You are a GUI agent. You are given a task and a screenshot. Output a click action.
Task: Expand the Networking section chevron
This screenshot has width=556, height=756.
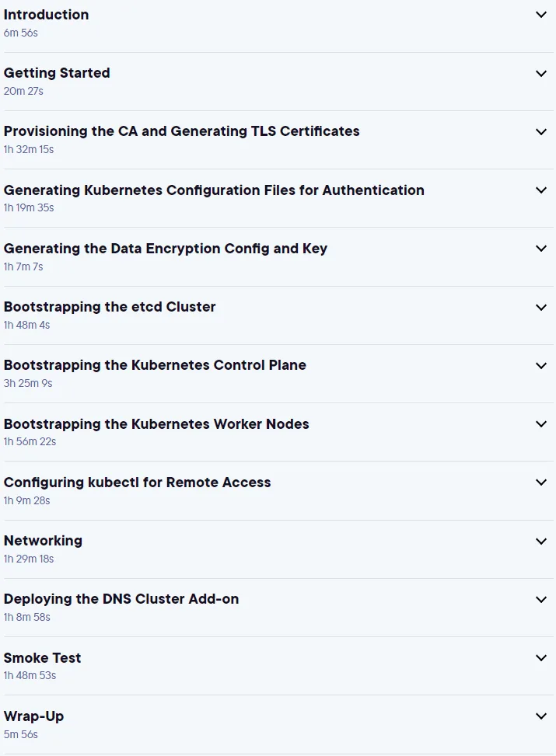point(541,541)
